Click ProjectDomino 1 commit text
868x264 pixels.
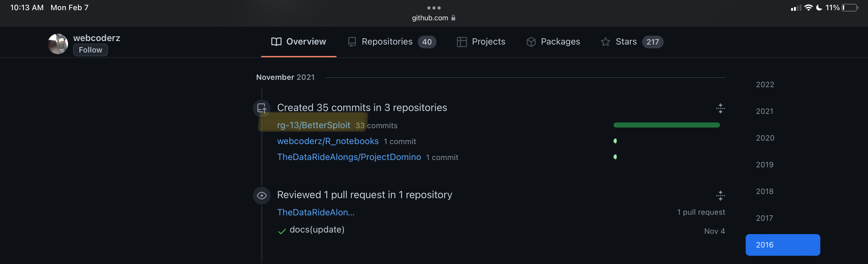pos(442,157)
